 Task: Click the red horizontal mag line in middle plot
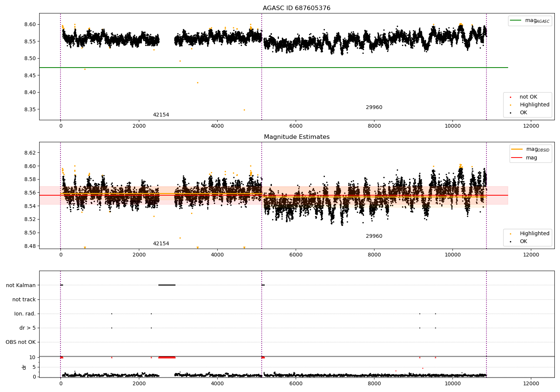click(x=273, y=195)
